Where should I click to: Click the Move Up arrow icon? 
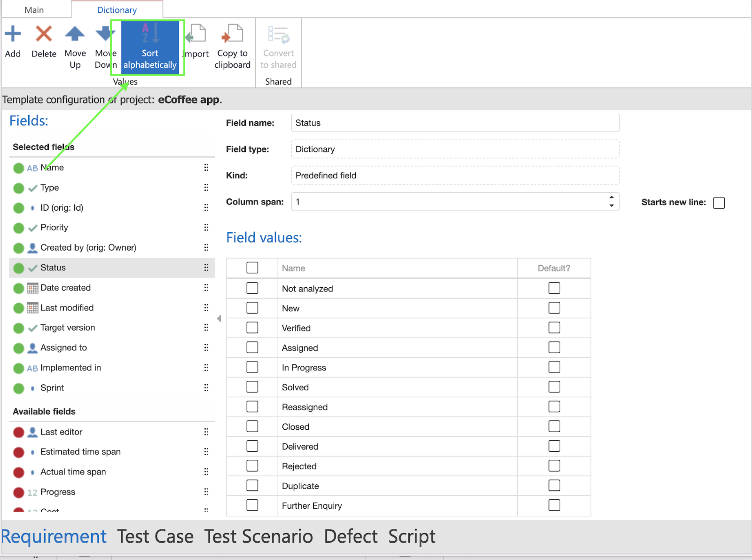tap(75, 34)
